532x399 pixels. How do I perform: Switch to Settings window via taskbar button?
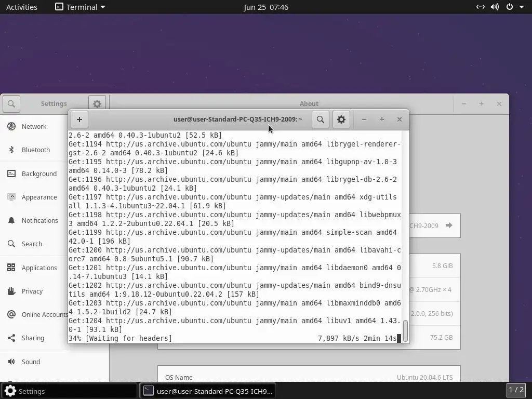69,391
